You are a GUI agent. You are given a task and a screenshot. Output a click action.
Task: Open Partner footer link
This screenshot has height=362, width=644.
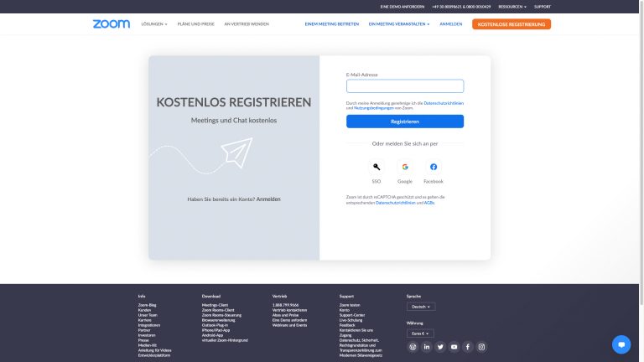tap(144, 330)
